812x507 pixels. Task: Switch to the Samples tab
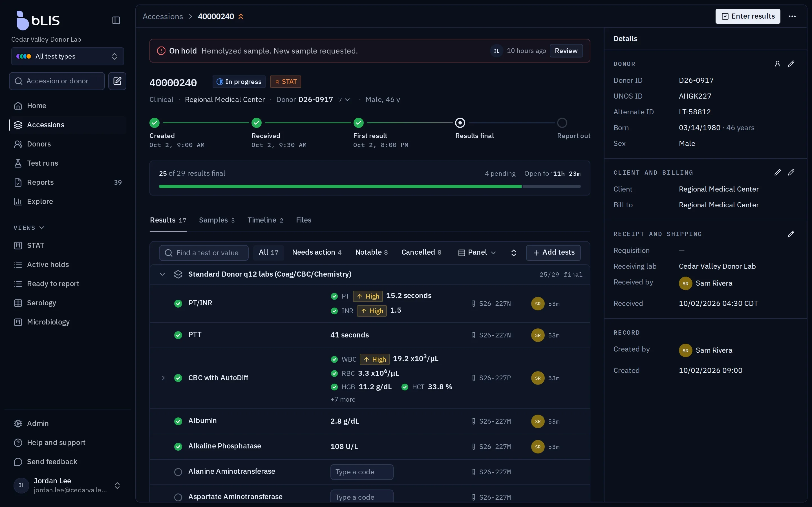(x=217, y=220)
